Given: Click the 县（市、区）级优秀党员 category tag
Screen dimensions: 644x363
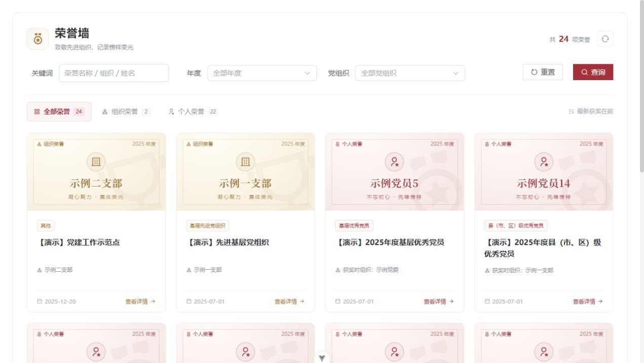Looking at the screenshot, I should pos(516,226).
